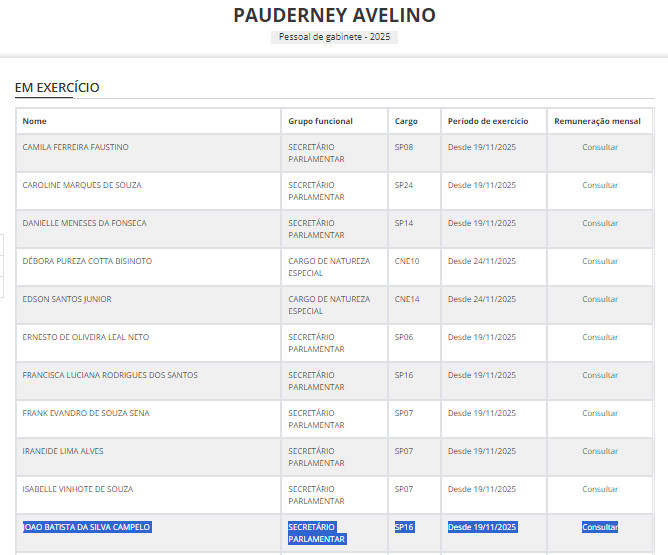Image resolution: width=668 pixels, height=555 pixels.
Task: Click the Nome column header
Action: [35, 121]
